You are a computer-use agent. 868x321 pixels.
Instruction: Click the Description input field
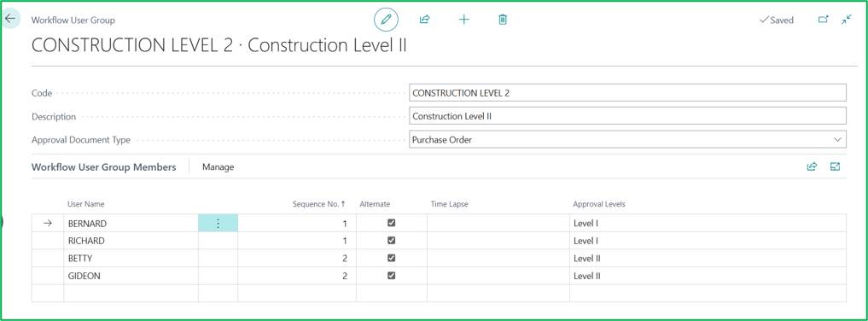pyautogui.click(x=628, y=116)
